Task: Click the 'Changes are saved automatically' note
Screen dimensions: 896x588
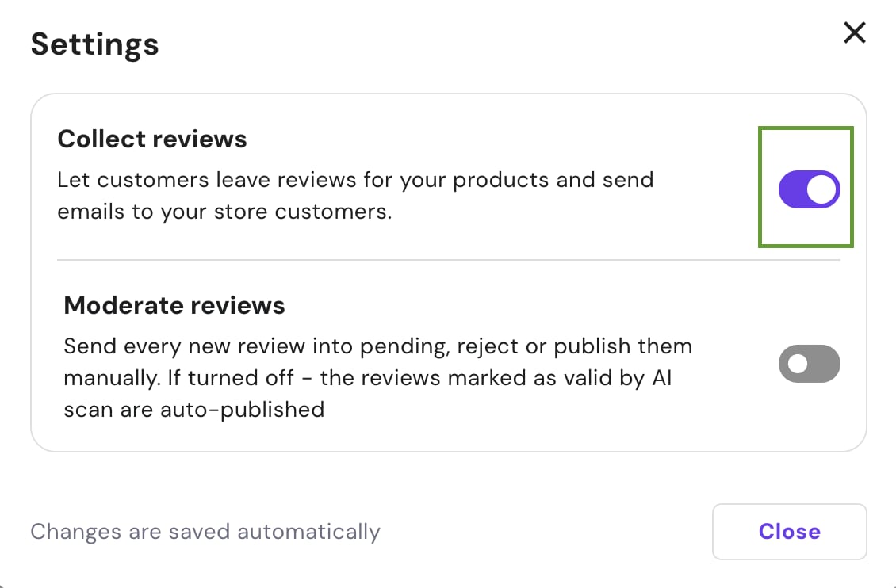Action: point(205,531)
